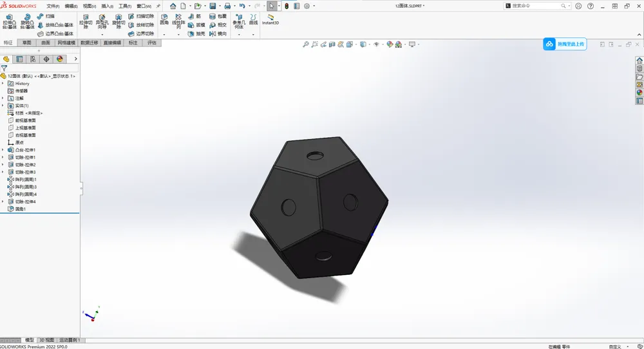This screenshot has height=349, width=644.
Task: Select 前视基准面 front plane in the tree
Action: pos(22,120)
